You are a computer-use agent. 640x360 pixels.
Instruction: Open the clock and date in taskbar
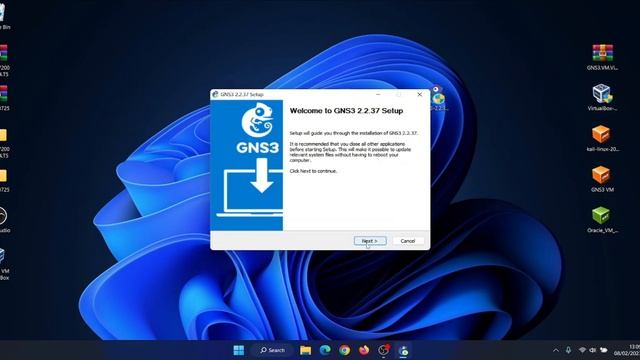[x=627, y=350]
